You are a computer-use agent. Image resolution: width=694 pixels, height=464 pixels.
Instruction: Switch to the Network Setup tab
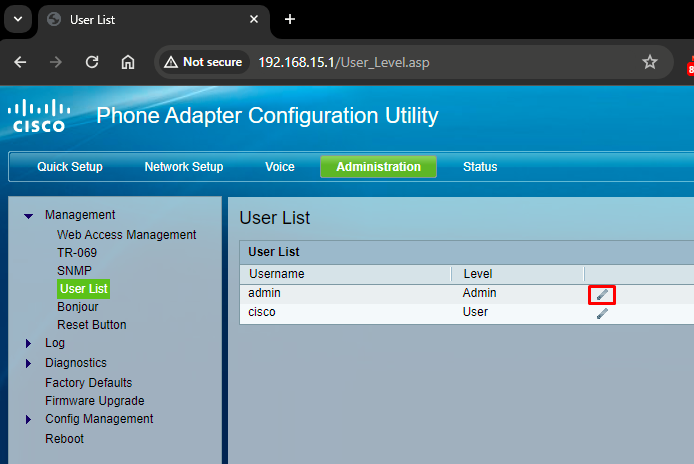click(184, 167)
